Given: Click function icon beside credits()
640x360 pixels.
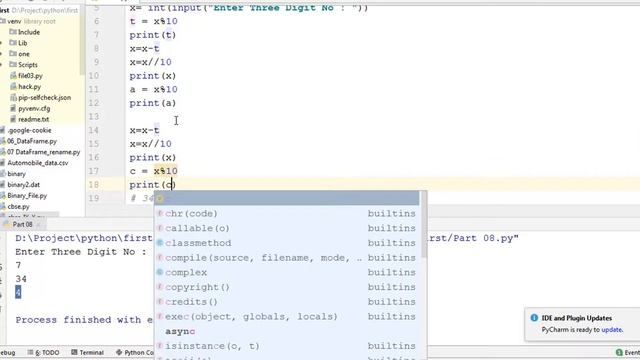Looking at the screenshot, I should click(160, 302).
